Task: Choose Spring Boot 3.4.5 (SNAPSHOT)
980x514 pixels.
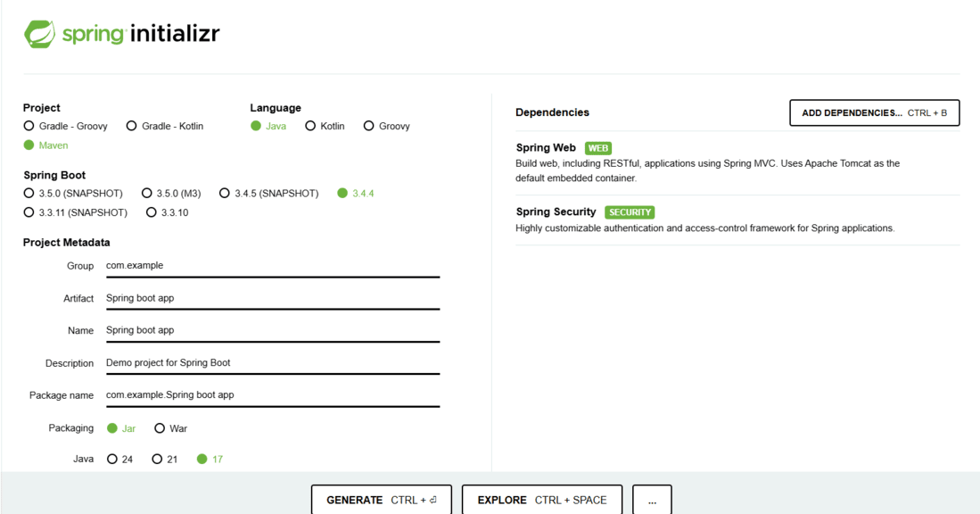Action: 268,194
